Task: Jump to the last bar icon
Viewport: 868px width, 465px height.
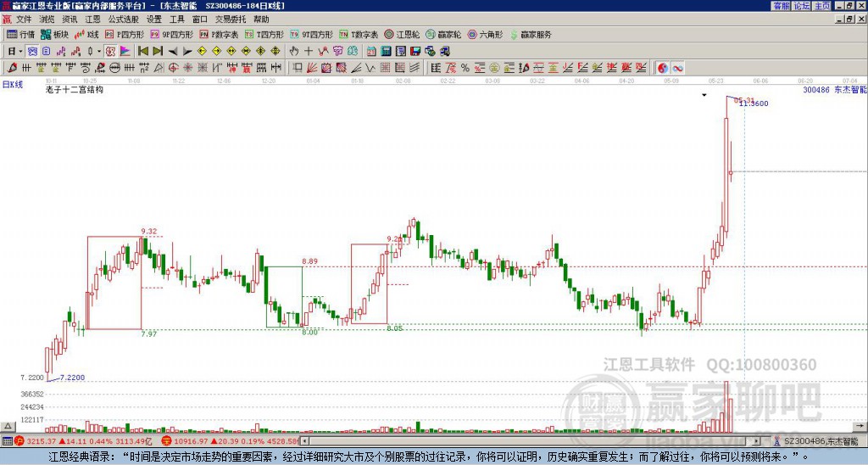Action: coord(158,52)
